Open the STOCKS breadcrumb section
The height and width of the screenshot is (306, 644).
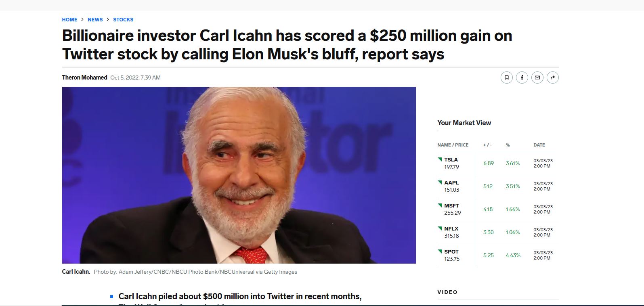coord(123,19)
